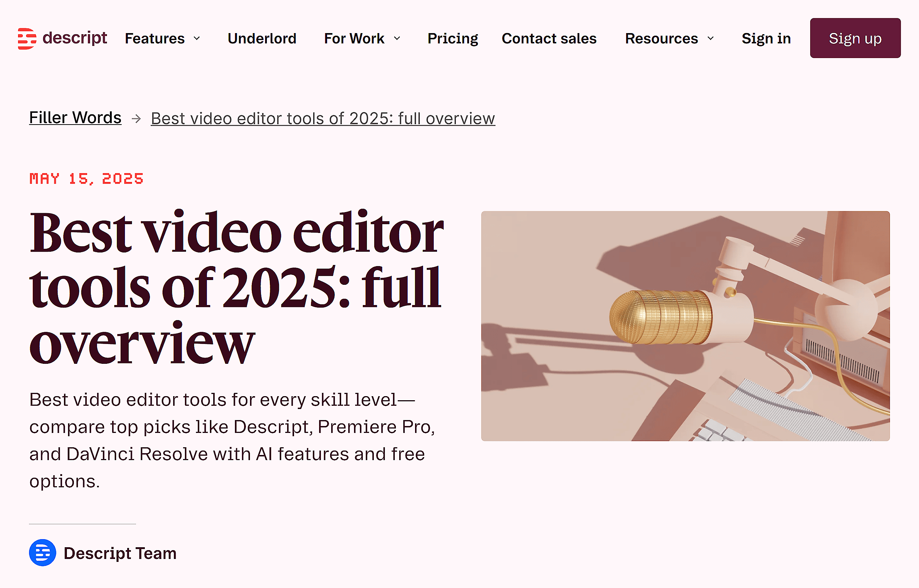Image resolution: width=919 pixels, height=588 pixels.
Task: Click the Sign in link
Action: (766, 38)
